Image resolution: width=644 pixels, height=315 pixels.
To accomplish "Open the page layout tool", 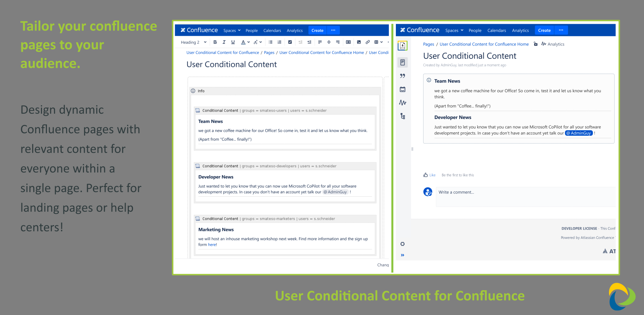I will [x=348, y=42].
